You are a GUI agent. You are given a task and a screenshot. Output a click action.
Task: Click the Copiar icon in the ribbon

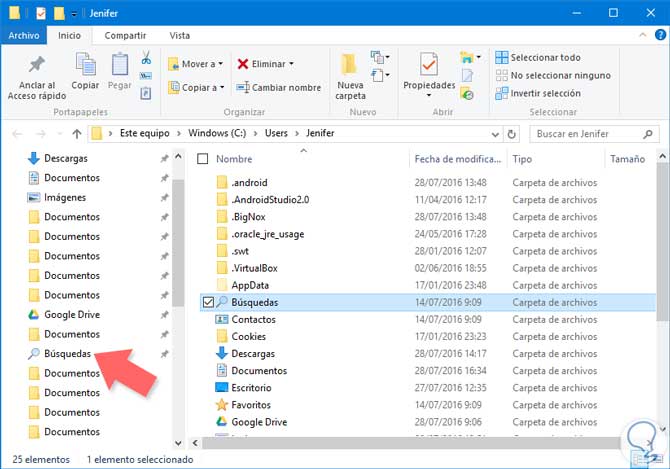click(x=85, y=64)
